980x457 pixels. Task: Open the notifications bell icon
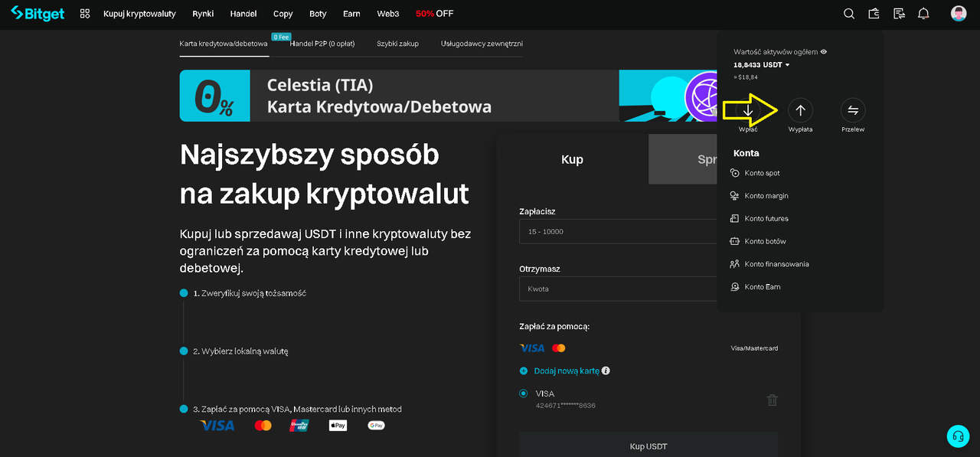tap(924, 14)
